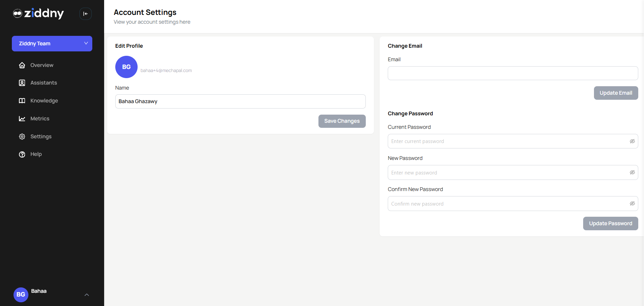Screen dimensions: 644x306
Task: Select the Overview home icon
Action: point(22,65)
